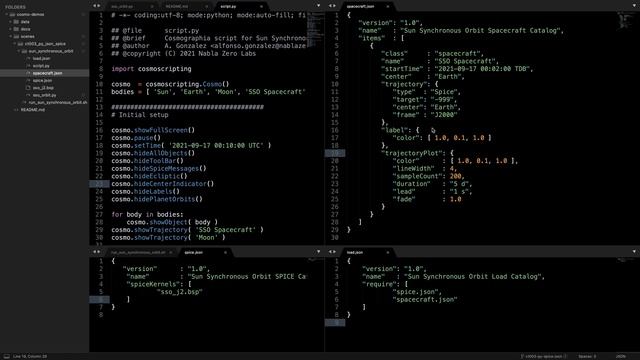Collapse the c0003_py_json_spice folder
Screen dimensions: 640x360
pos(15,44)
